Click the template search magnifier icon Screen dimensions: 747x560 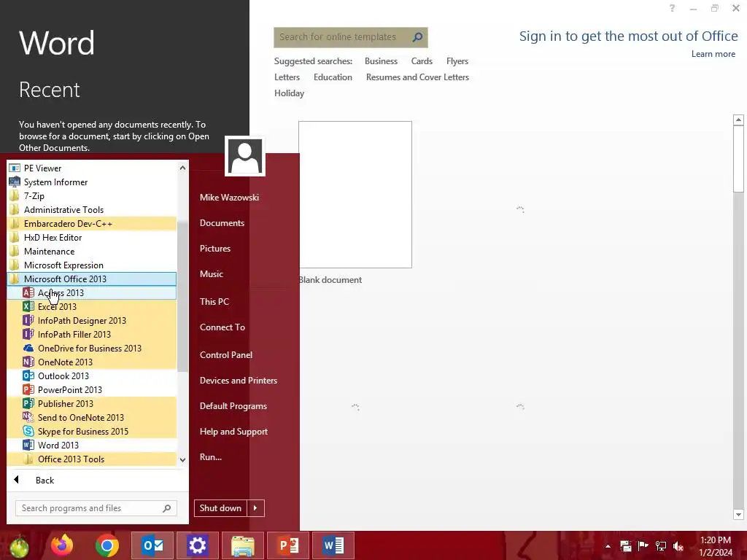point(417,37)
